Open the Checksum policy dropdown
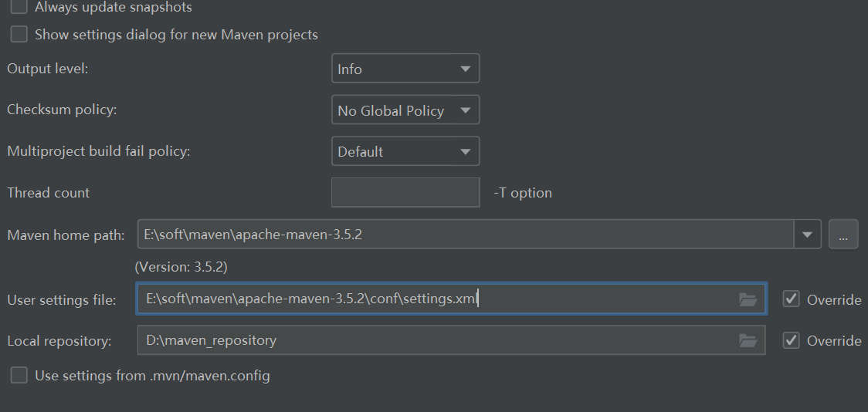Viewport: 868px width, 412px height. coord(405,110)
